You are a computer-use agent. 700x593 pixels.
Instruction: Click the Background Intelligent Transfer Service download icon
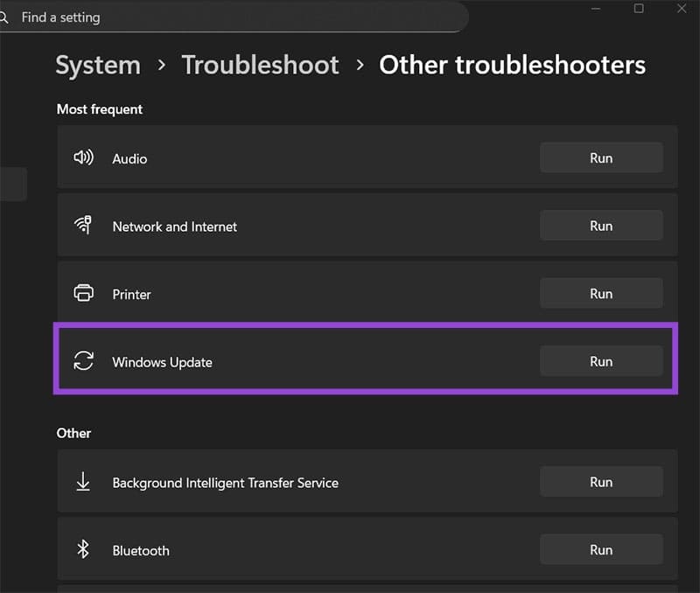coord(83,481)
